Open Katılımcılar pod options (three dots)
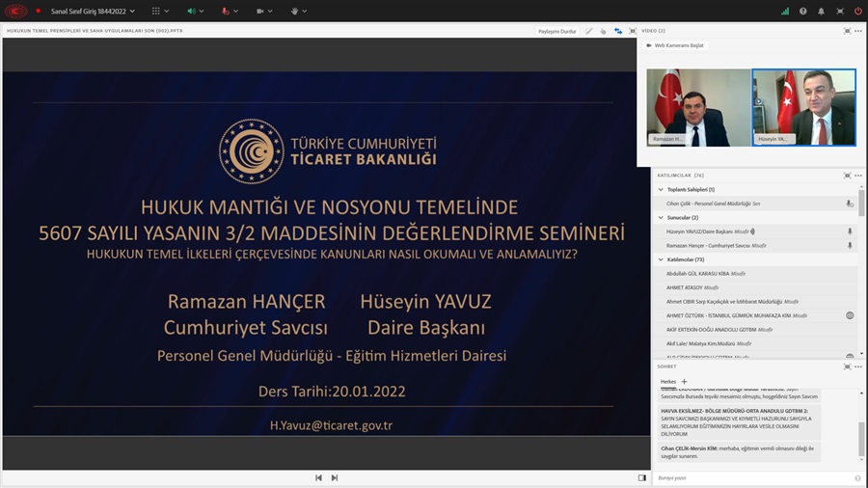Image resolution: width=868 pixels, height=488 pixels. click(858, 176)
